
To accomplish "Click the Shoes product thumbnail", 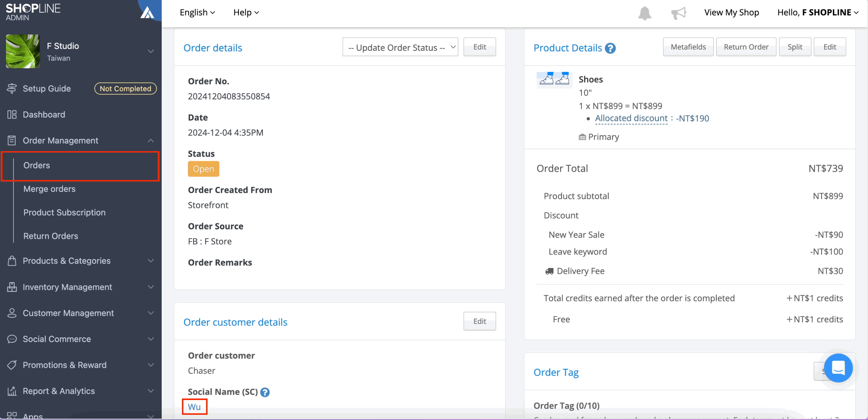I will point(554,80).
